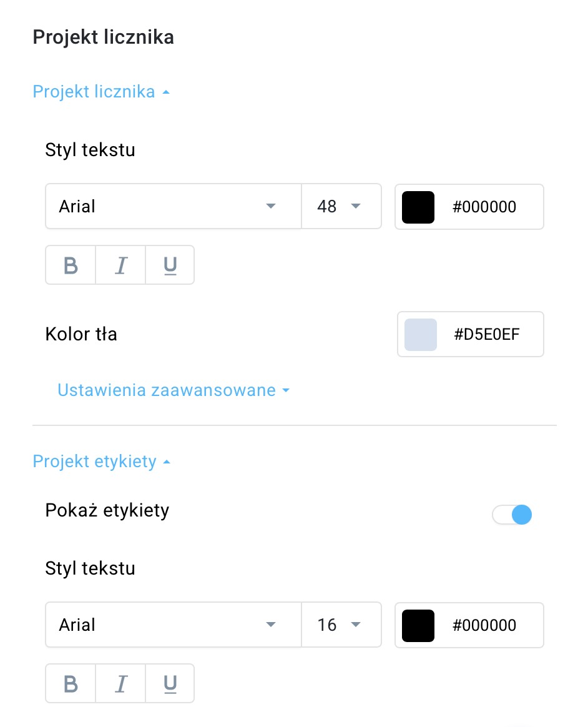Italicize the label text style
588x727 pixels.
(x=120, y=683)
